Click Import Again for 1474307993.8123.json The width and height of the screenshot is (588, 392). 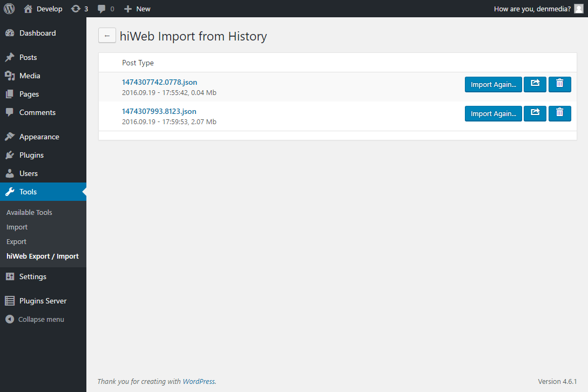tap(493, 114)
